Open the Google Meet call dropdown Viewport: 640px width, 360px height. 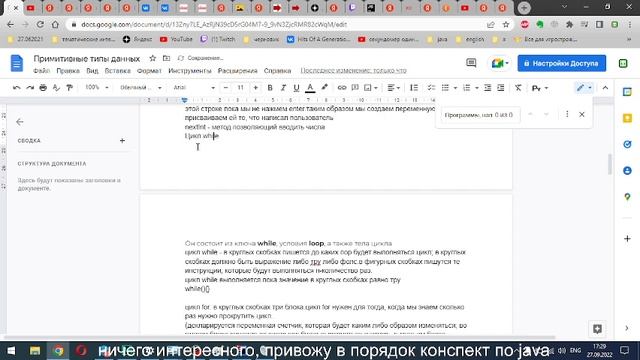(x=500, y=63)
